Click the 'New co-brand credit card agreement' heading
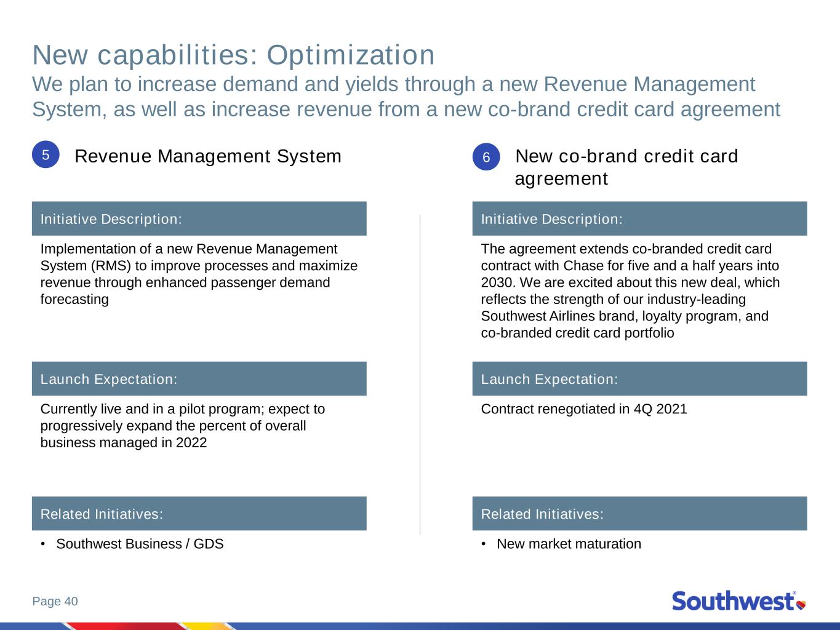This screenshot has height=630, width=840. 626,167
